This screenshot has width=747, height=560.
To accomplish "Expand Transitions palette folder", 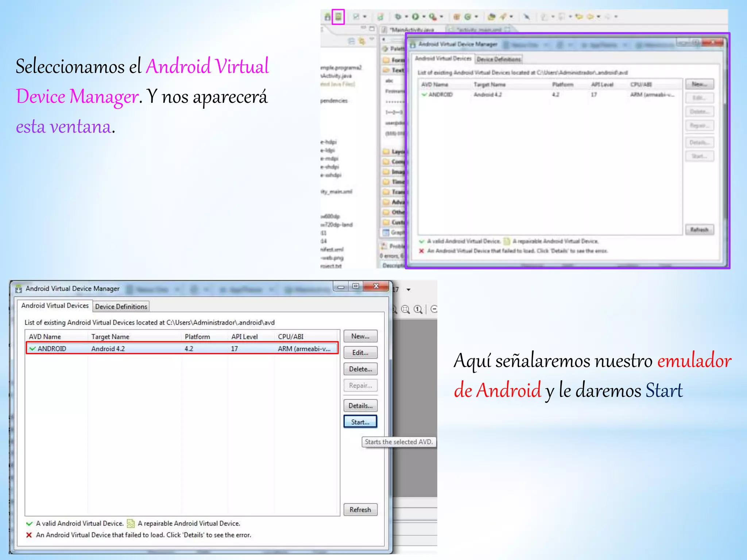I will [x=394, y=192].
